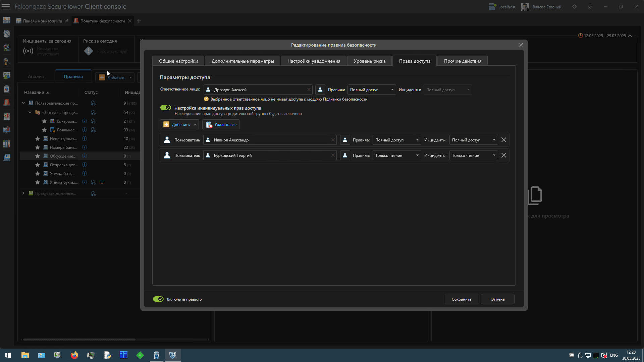Open the Windows Start menu
Screen dimensions: 644x362
(8, 355)
